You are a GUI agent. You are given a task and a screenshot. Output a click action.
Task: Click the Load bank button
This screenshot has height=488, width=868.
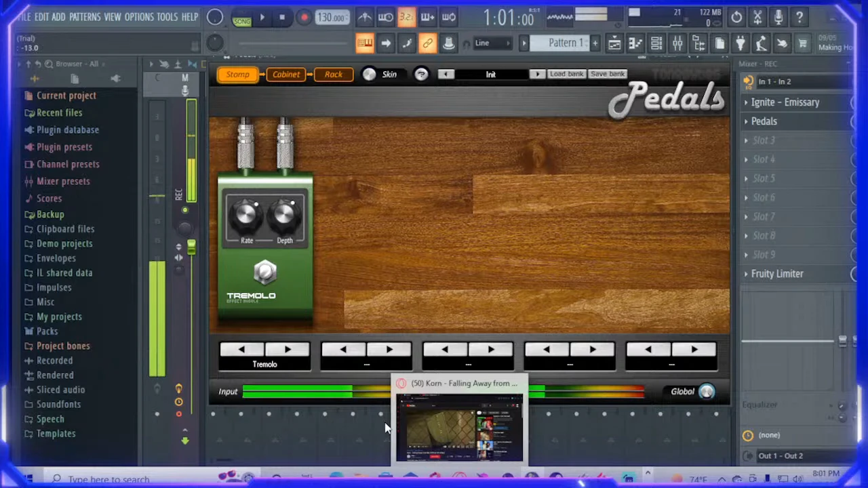(566, 74)
